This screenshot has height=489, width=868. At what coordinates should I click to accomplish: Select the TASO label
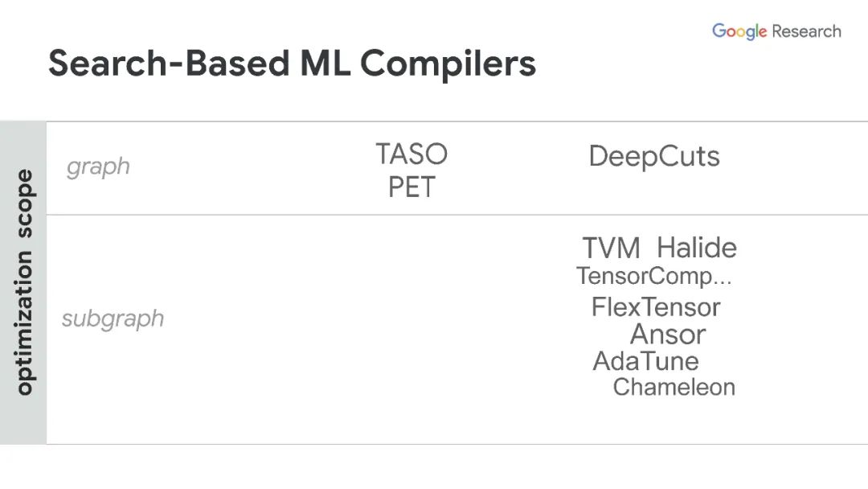click(411, 154)
